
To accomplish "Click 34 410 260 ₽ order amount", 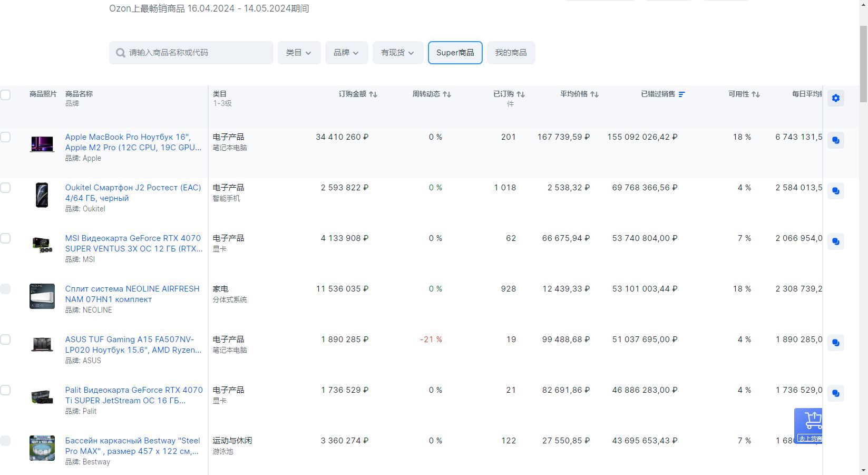I will coord(342,137).
